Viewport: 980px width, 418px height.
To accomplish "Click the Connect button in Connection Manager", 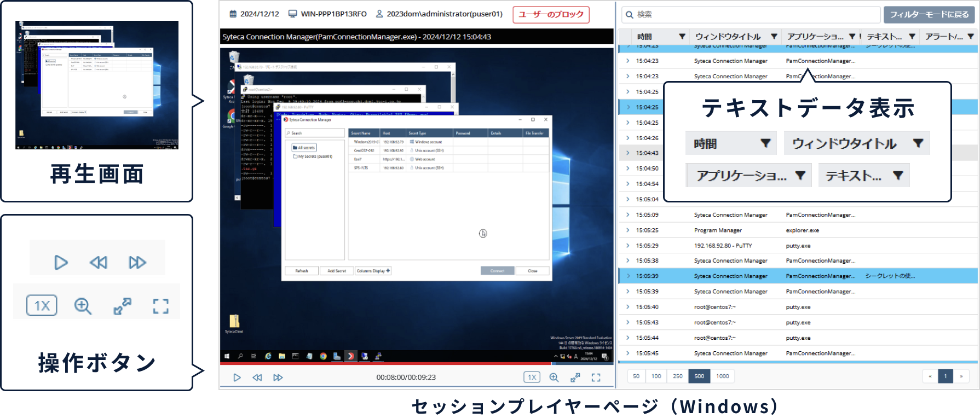I will coord(498,271).
